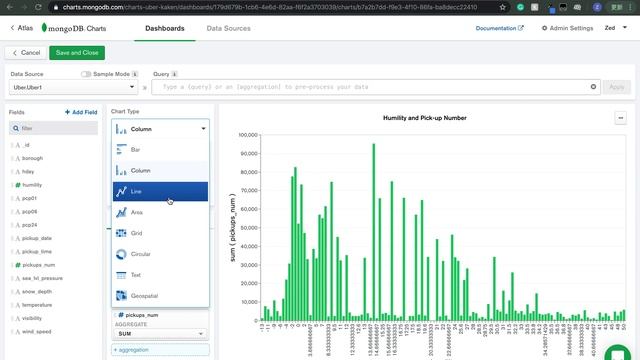Open chart options ellipsis menu

coord(620,118)
